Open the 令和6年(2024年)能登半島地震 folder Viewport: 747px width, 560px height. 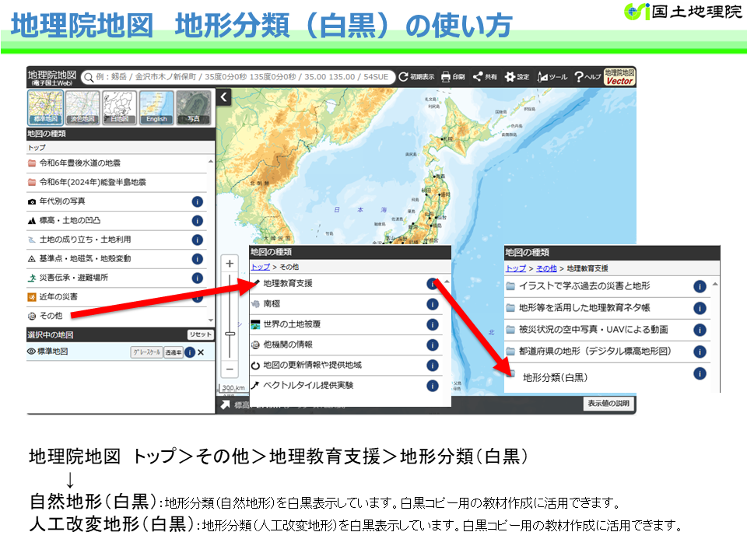(x=117, y=182)
